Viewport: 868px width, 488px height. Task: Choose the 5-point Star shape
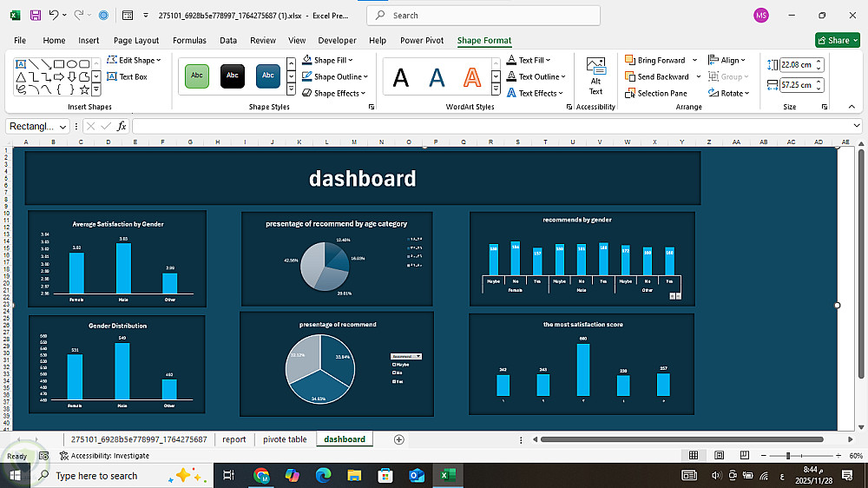(x=84, y=89)
